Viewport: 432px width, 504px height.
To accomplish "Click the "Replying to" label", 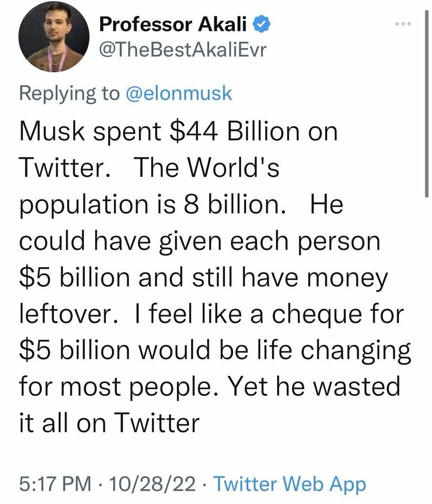I will click(69, 93).
